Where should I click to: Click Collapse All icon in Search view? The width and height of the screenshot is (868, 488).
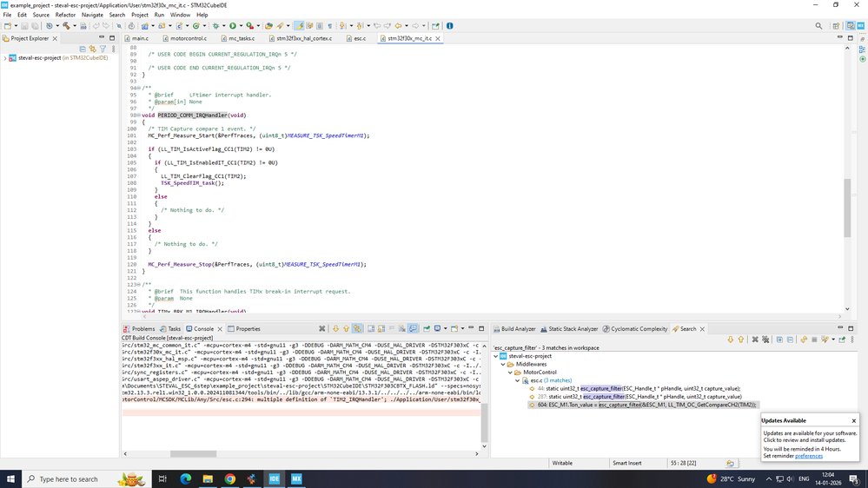791,340
